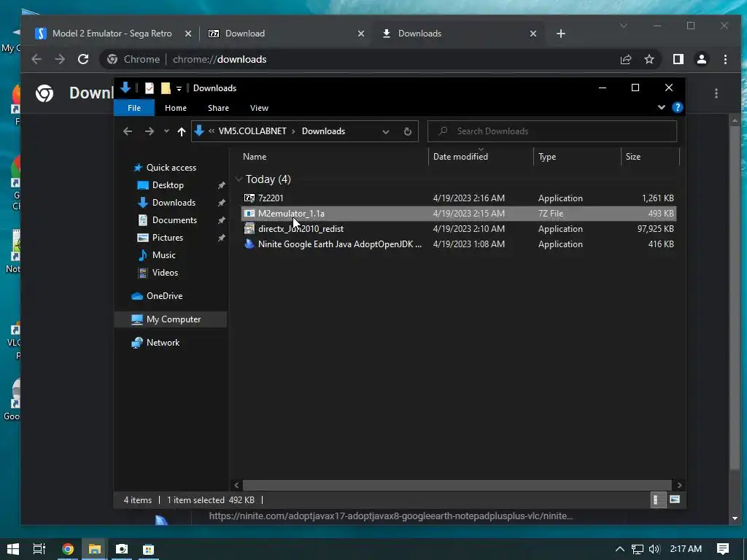The height and width of the screenshot is (560, 747).
Task: Open Explorer help icon
Action: (678, 108)
